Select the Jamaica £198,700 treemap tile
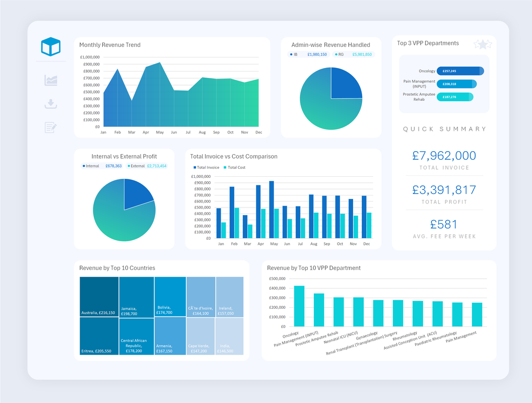532x403 pixels. point(137,297)
